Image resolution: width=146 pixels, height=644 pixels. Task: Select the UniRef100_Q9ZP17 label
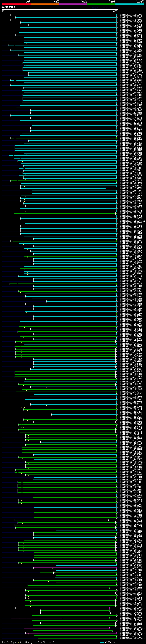point(131,60)
